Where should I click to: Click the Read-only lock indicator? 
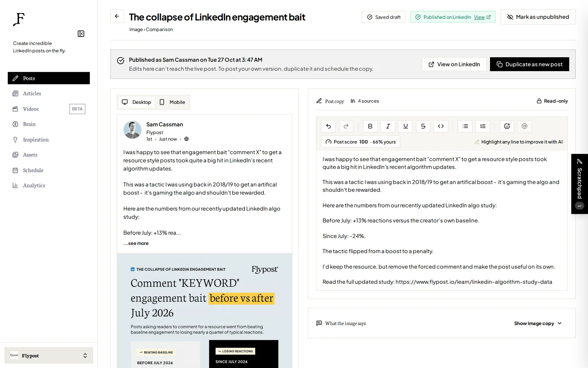[552, 101]
